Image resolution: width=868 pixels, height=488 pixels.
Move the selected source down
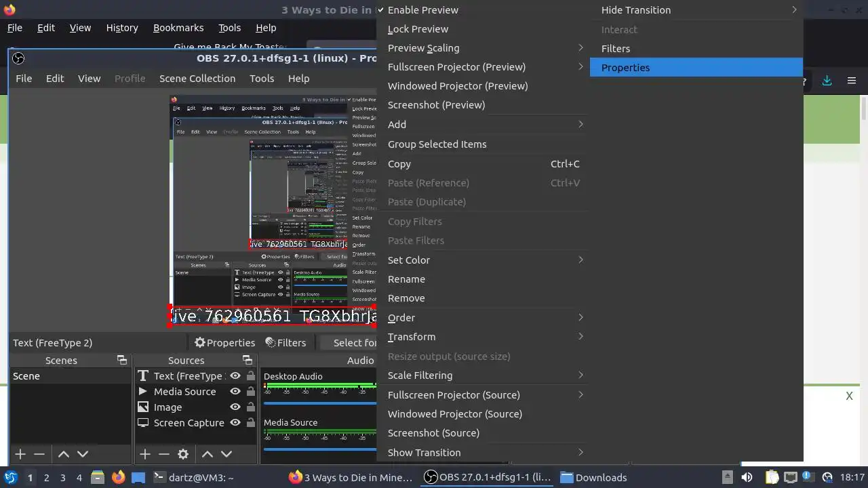(226, 454)
